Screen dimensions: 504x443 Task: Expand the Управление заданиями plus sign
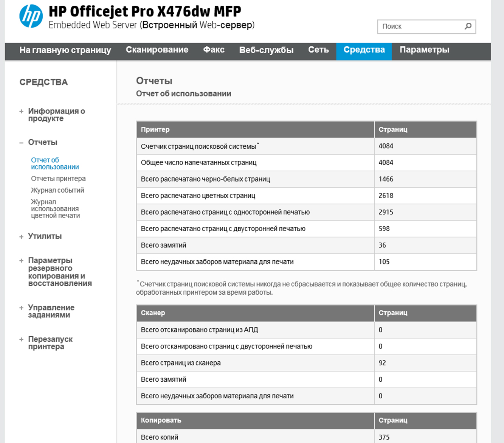(x=21, y=308)
